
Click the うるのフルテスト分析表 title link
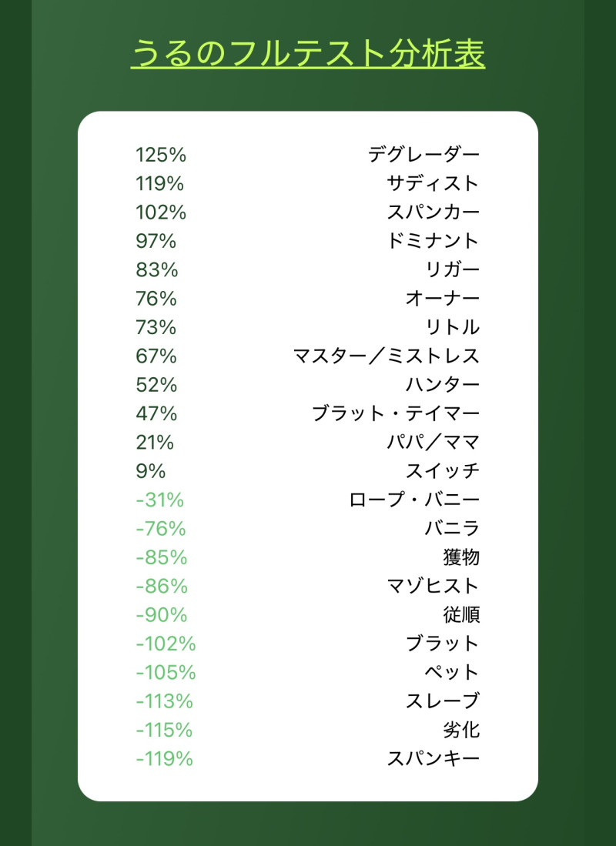point(308,54)
